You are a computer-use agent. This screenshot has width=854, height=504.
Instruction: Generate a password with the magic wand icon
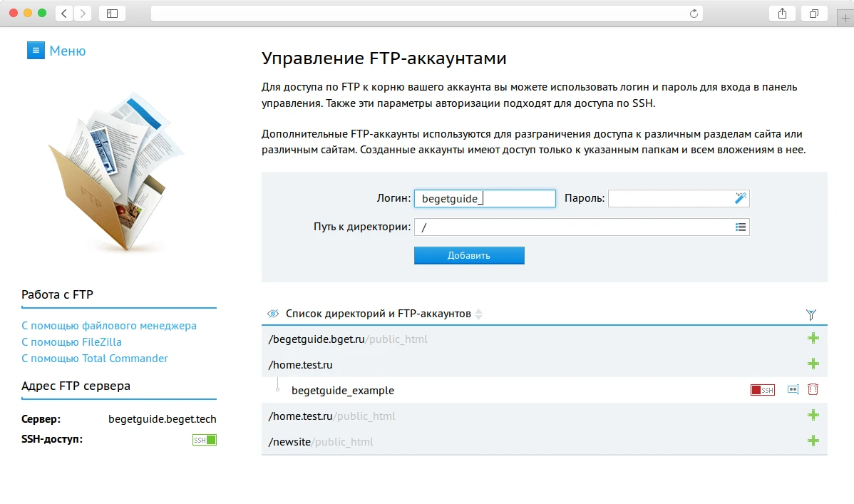point(741,198)
